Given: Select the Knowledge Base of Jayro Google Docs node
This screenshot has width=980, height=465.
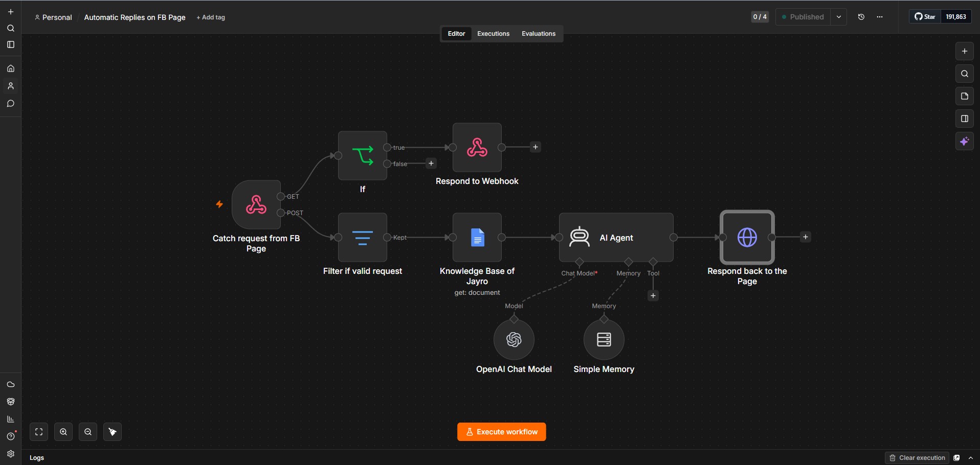Looking at the screenshot, I should coord(477,237).
